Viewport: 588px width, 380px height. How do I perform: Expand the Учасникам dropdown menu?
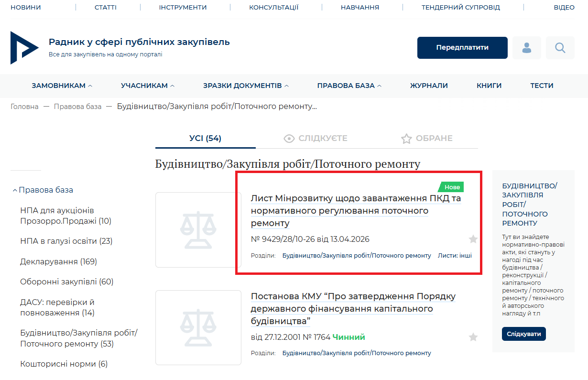pyautogui.click(x=147, y=86)
